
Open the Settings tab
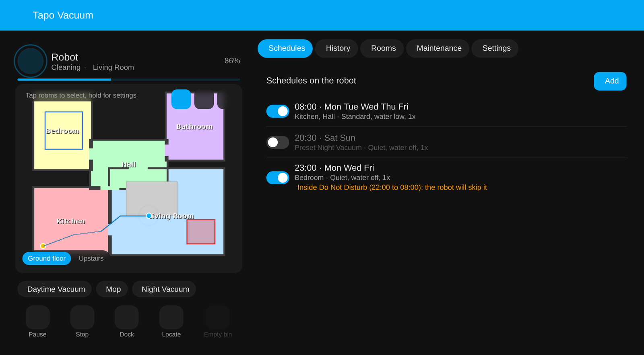click(x=495, y=48)
